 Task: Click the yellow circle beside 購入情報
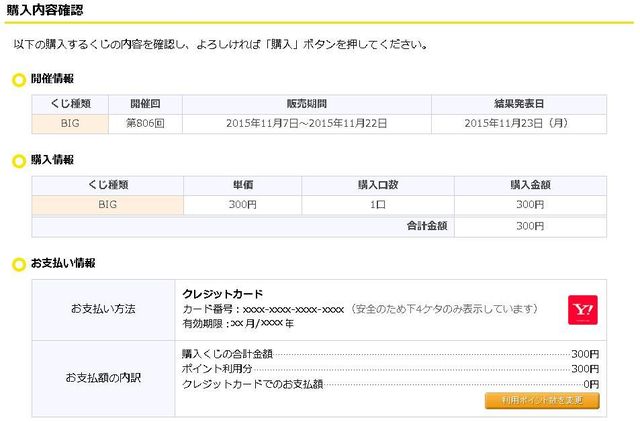pos(18,161)
